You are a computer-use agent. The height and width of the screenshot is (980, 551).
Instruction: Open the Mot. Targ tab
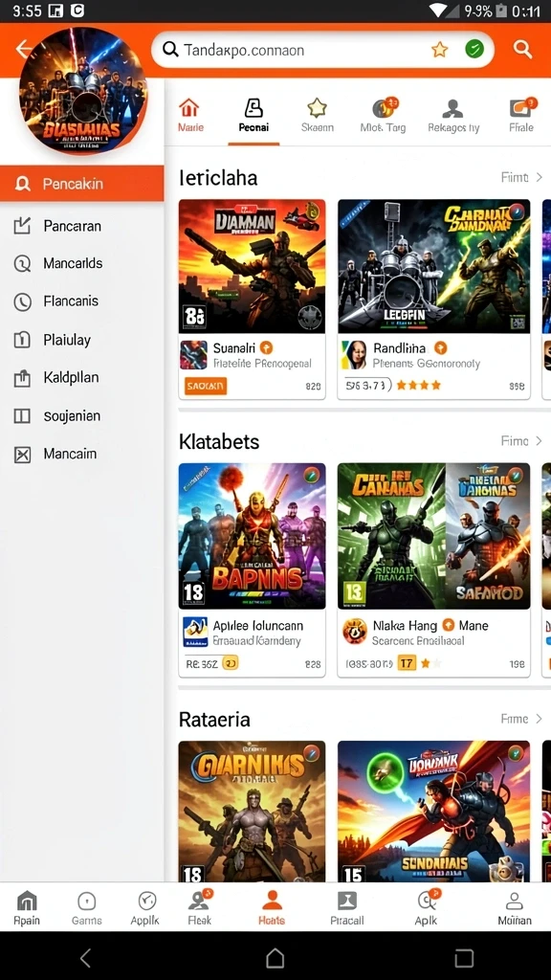pos(383,116)
